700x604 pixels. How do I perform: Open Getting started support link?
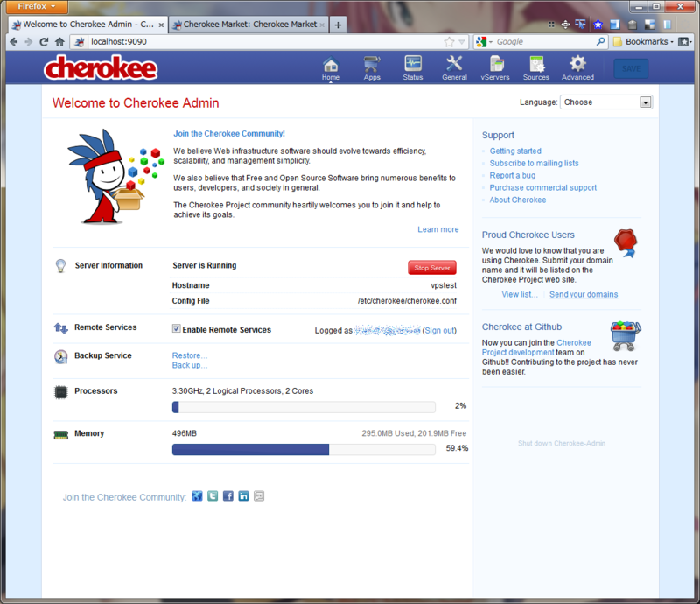tap(515, 151)
